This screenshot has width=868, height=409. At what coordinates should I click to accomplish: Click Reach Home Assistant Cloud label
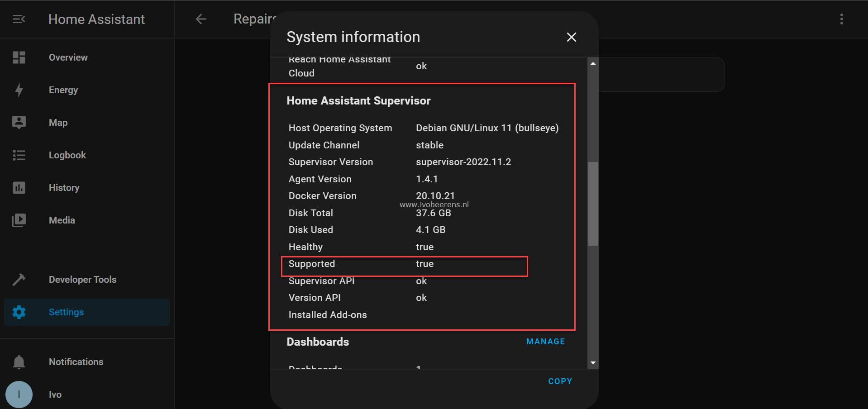339,66
